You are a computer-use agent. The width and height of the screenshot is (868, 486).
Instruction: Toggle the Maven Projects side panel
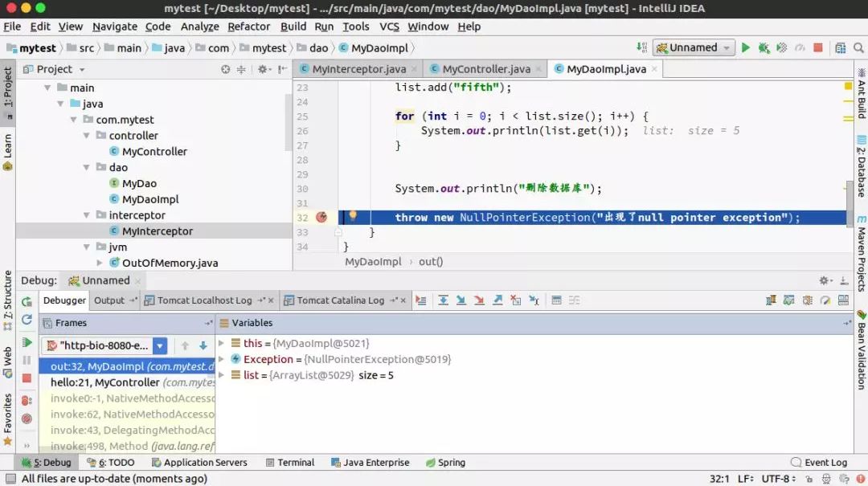862,254
